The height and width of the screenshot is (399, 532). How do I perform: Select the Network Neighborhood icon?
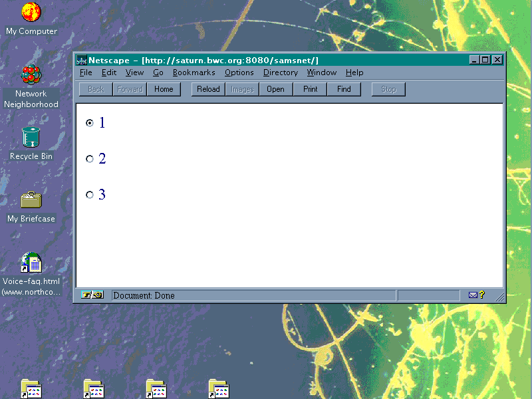point(31,74)
